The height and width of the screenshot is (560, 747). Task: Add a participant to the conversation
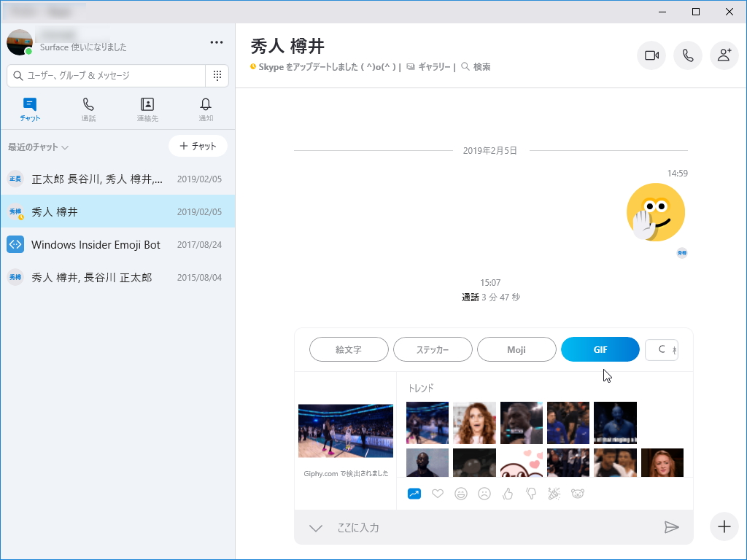coord(724,55)
